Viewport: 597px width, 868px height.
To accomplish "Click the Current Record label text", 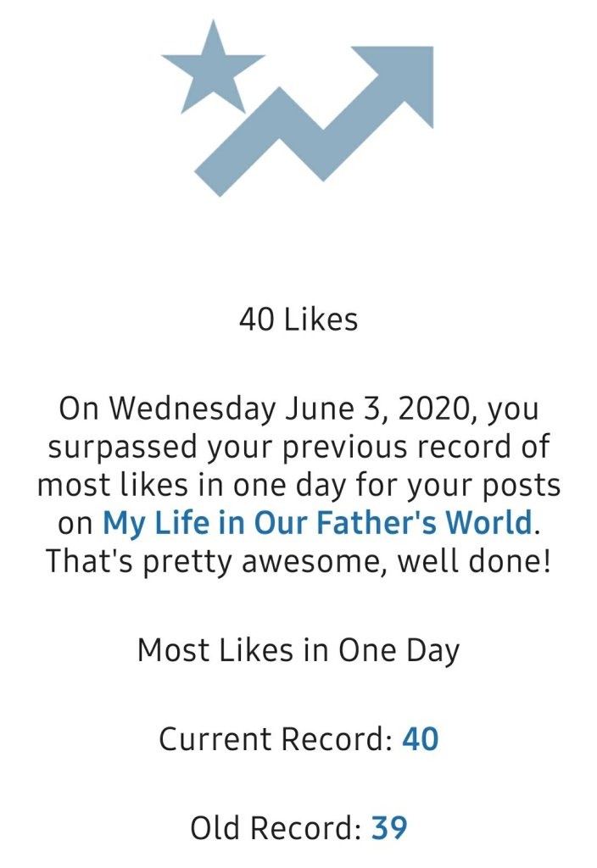I will click(x=275, y=739).
